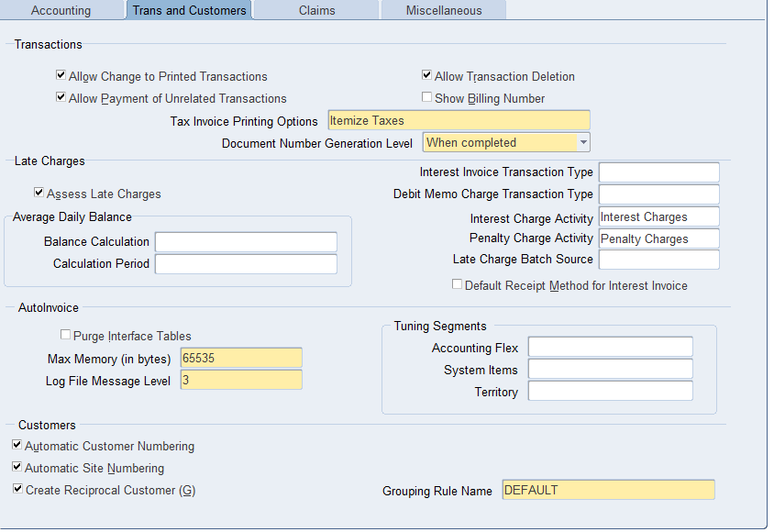Switch to the Trans and Customers tab

pos(189,10)
